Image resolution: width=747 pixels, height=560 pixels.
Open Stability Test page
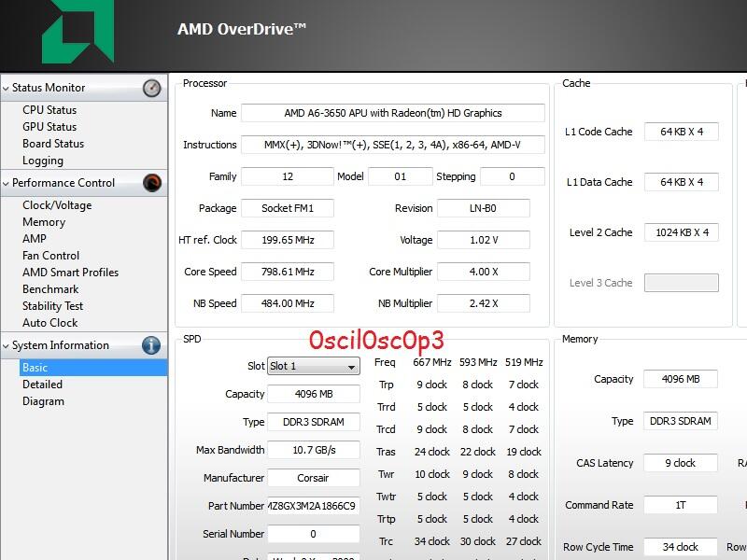coord(53,306)
